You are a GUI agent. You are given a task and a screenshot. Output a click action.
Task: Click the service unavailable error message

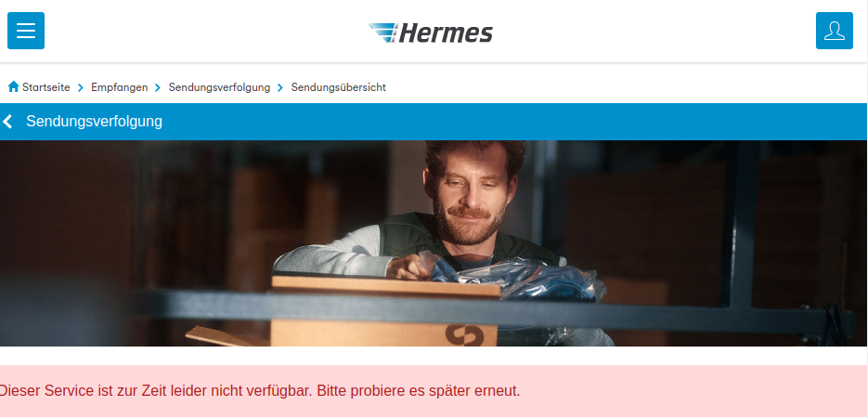click(259, 391)
